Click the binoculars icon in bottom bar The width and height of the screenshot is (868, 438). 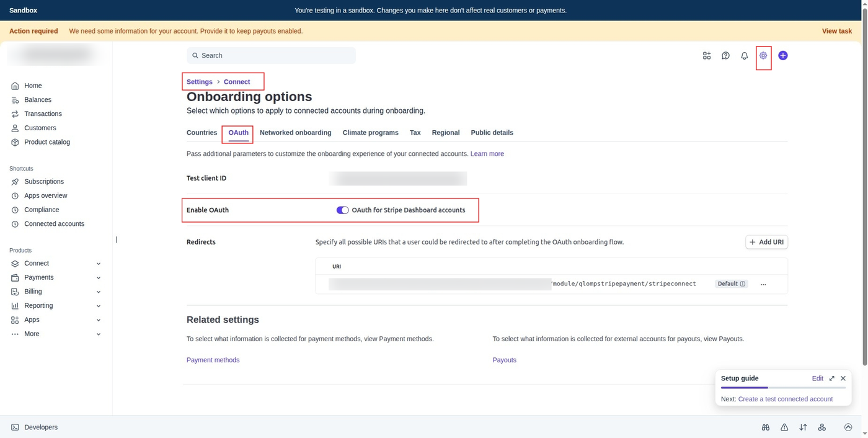[766, 427]
